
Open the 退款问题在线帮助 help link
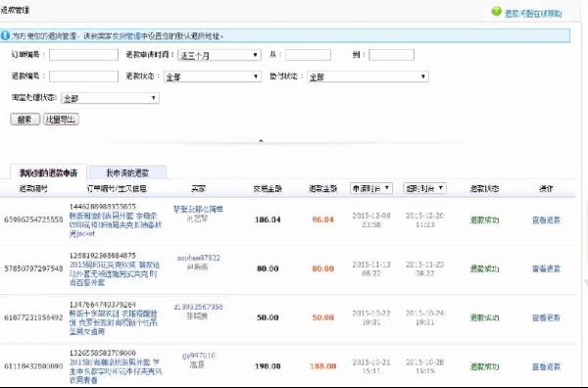pyautogui.click(x=533, y=14)
